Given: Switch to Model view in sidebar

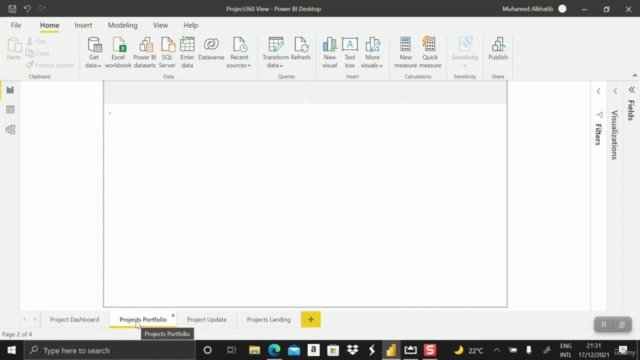Looking at the screenshot, I should click(10, 130).
